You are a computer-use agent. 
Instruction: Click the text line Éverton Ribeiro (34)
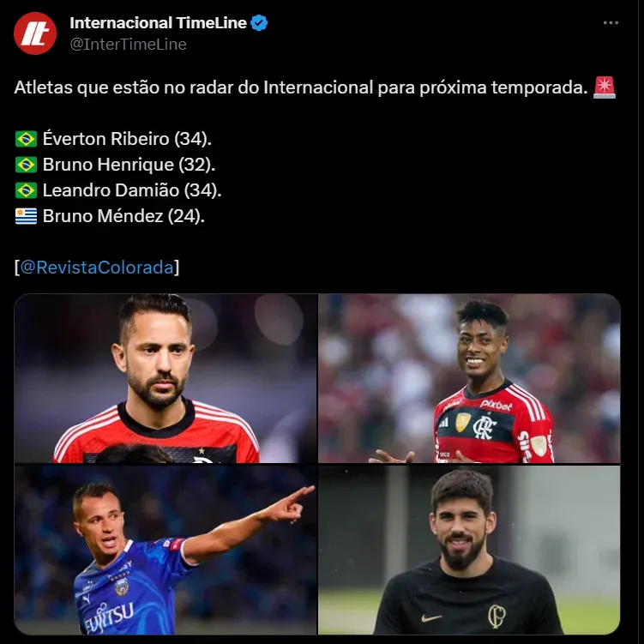click(127, 139)
